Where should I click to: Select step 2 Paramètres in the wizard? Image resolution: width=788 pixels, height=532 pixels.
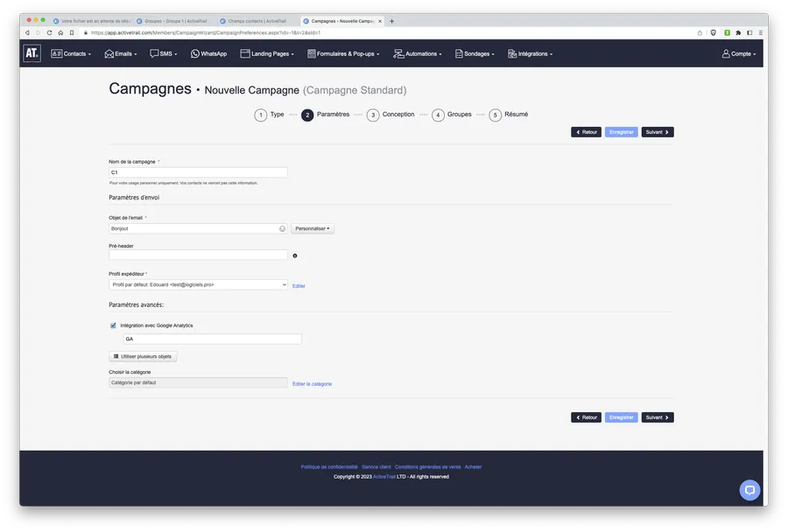click(x=326, y=115)
